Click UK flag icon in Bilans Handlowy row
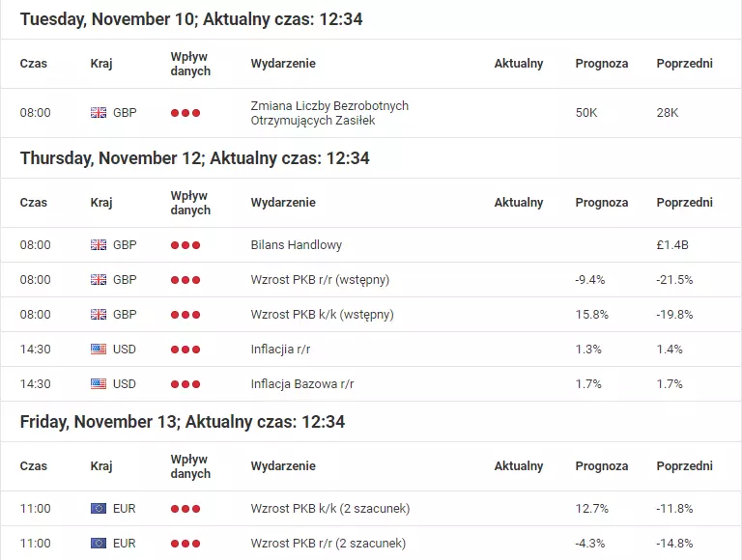Screen dimensions: 742x560 coord(99,245)
